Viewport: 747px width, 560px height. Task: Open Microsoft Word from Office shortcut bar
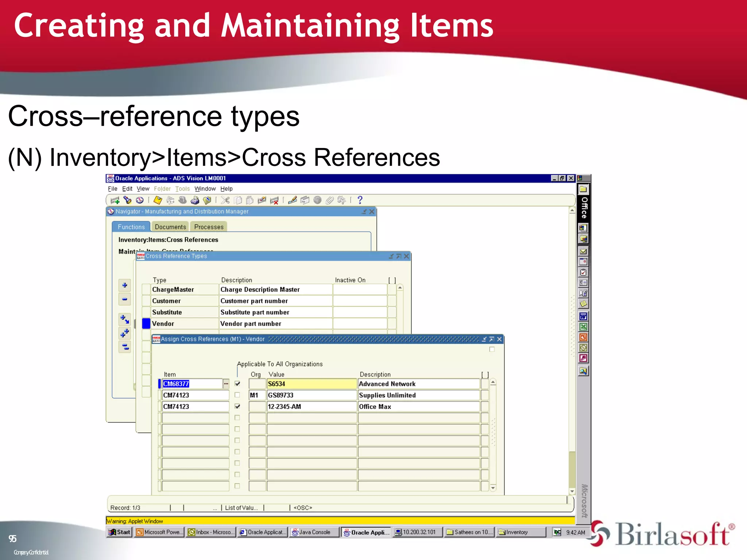(583, 316)
